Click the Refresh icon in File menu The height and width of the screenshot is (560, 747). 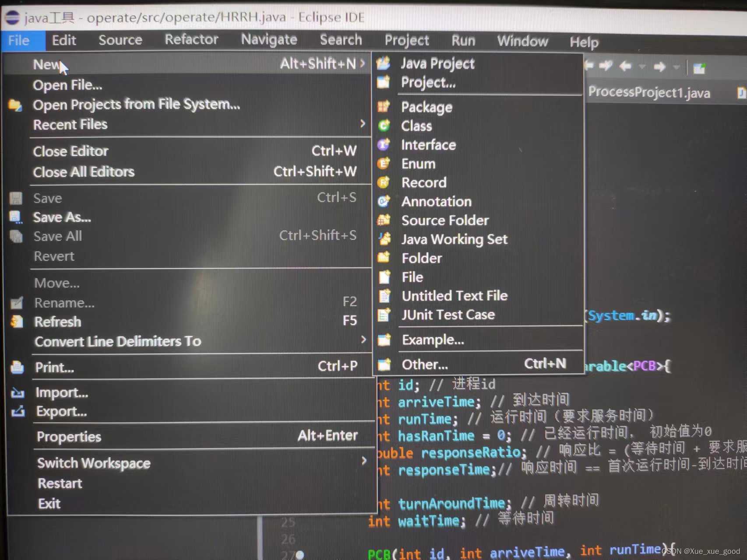(17, 322)
